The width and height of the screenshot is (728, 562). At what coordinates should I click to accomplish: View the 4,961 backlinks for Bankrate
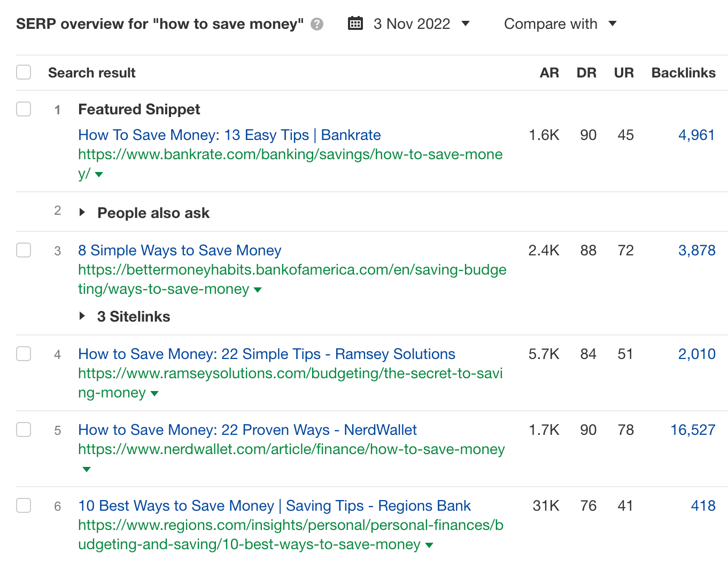click(x=696, y=135)
